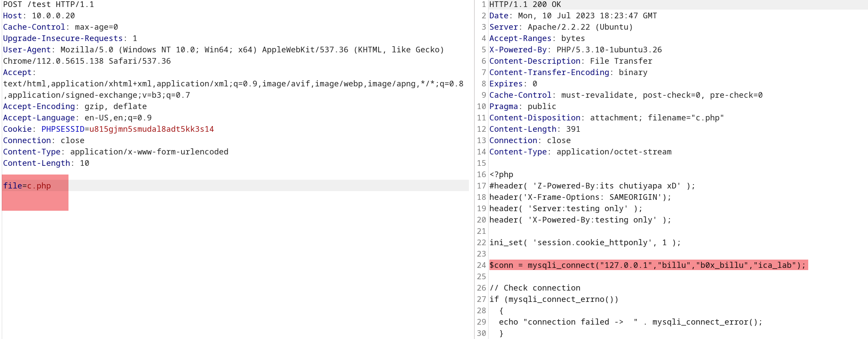Click the ini_set session.cookie_httponly line

point(585,243)
